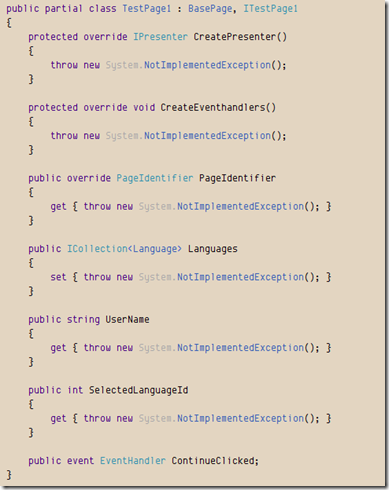Click the SelectedLanguageId property name
Viewport: 389px width, 490px height.
pos(139,390)
